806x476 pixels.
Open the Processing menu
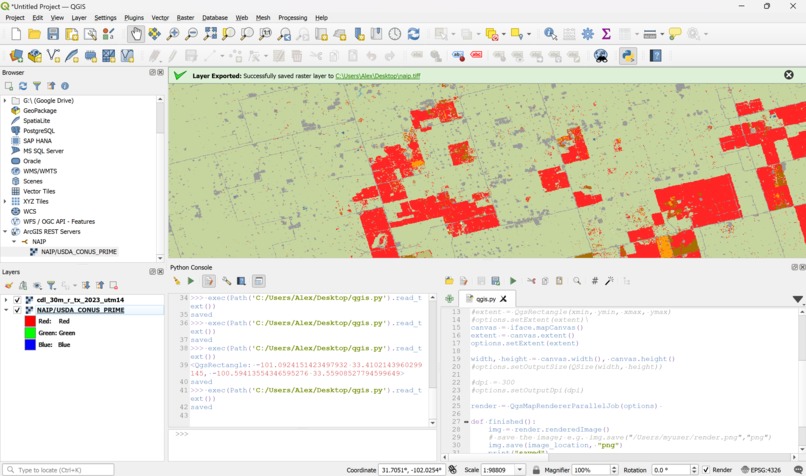(292, 17)
